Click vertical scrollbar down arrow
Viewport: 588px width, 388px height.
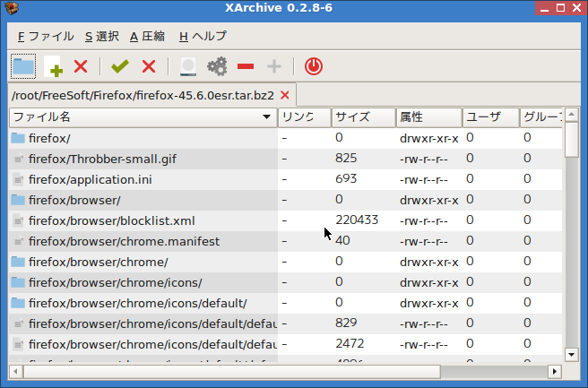572,354
